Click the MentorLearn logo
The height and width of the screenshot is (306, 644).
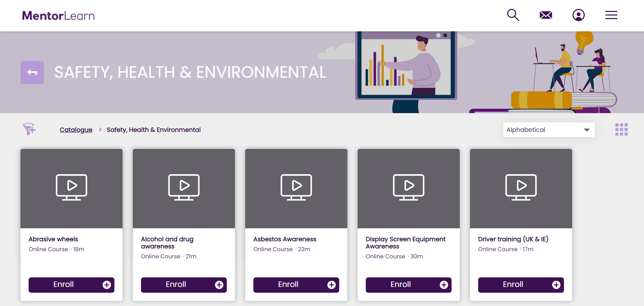[58, 16]
